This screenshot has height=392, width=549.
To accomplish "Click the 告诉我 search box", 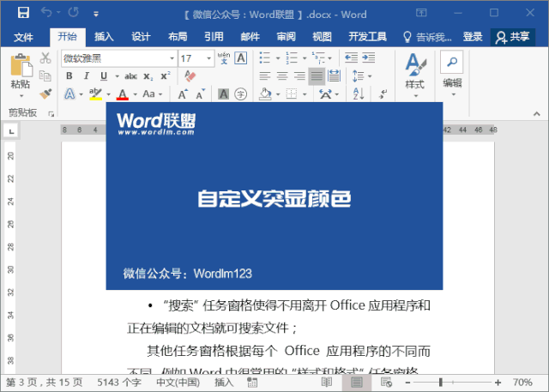I will (427, 37).
